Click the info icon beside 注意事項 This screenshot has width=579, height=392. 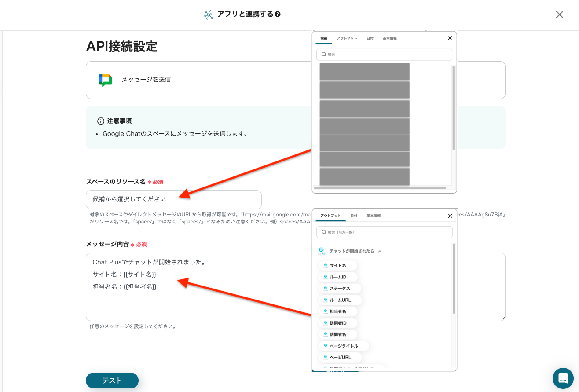(101, 121)
